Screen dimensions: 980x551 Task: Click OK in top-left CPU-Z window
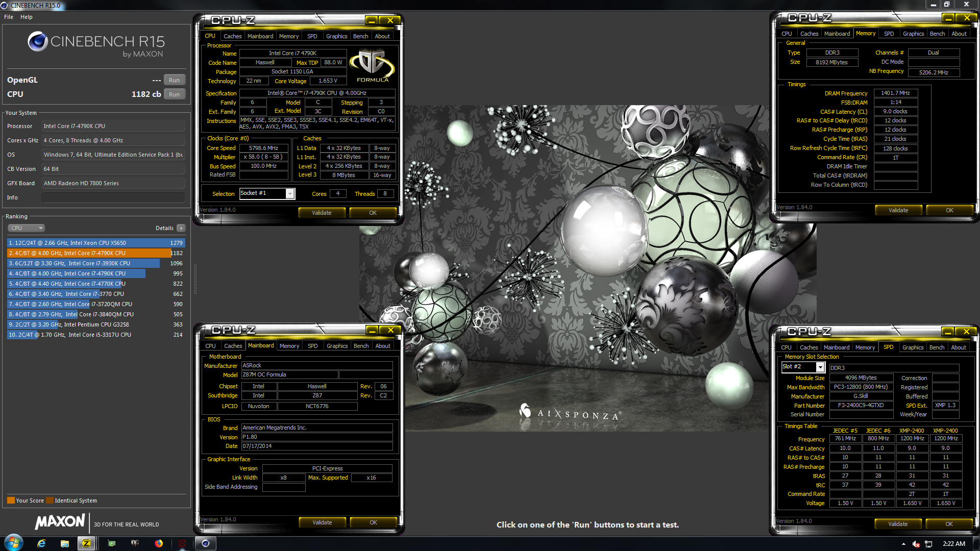click(x=373, y=213)
